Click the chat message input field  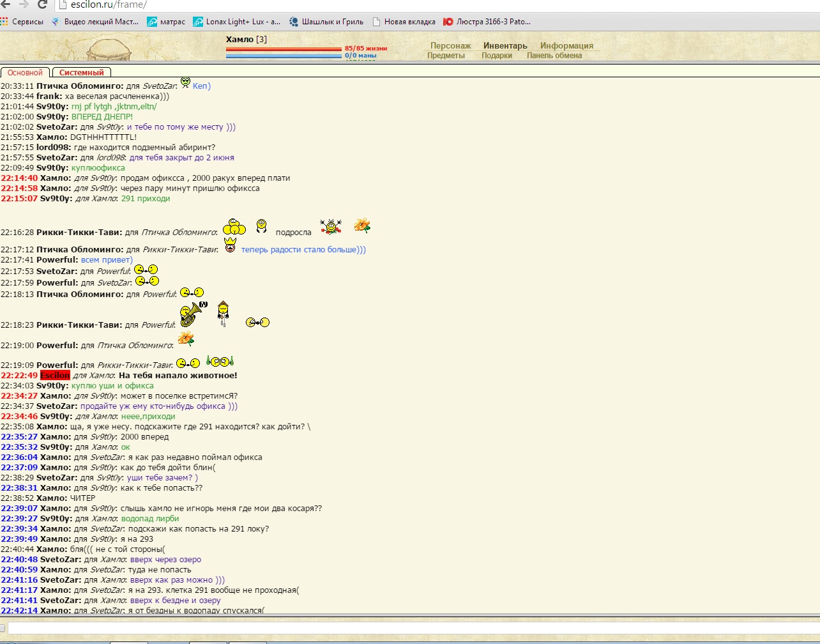tap(413, 629)
